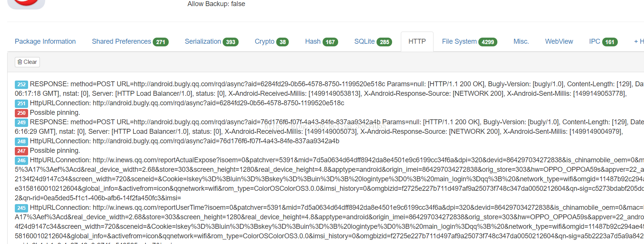Click log entry badge 246
Viewport: 644px width, 244px height.
(21, 160)
